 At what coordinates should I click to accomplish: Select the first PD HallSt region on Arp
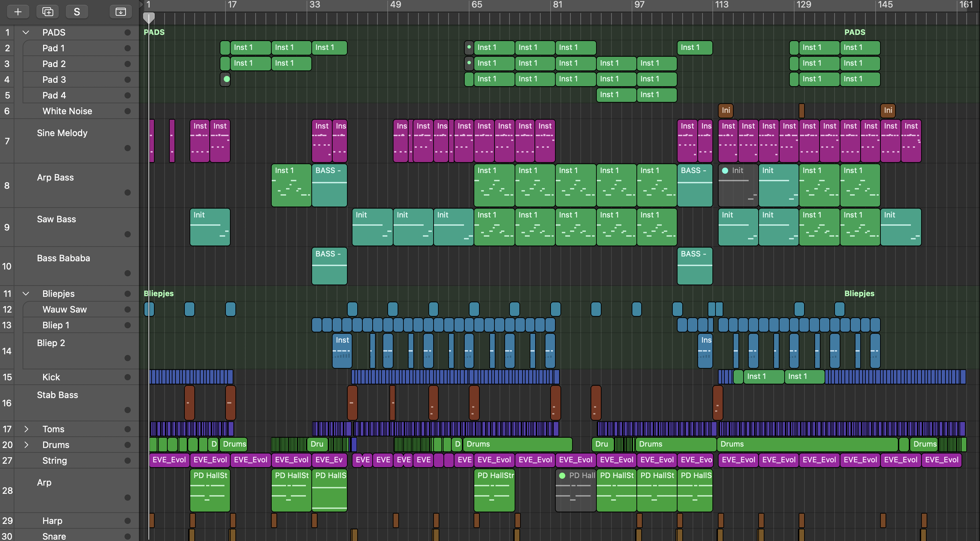(210, 490)
